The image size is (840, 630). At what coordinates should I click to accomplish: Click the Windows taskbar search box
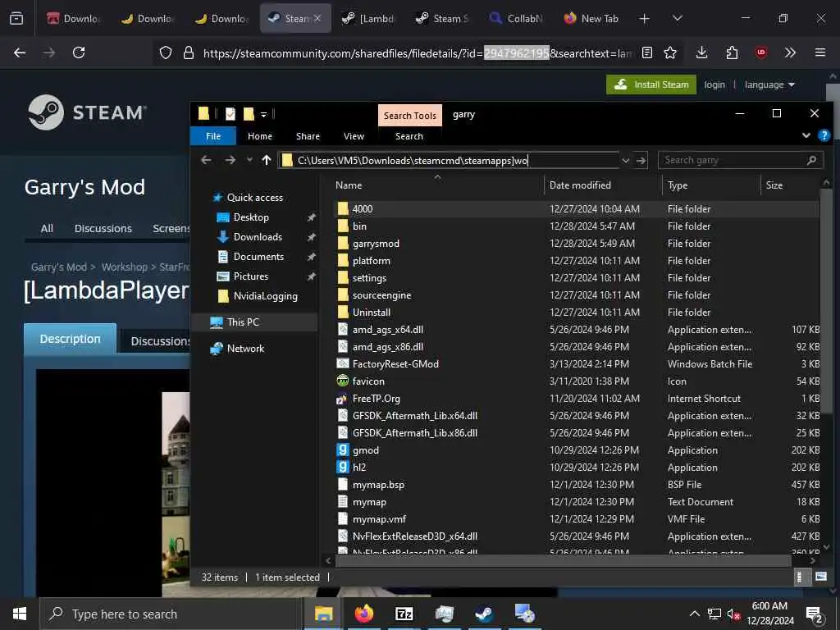coord(171,614)
